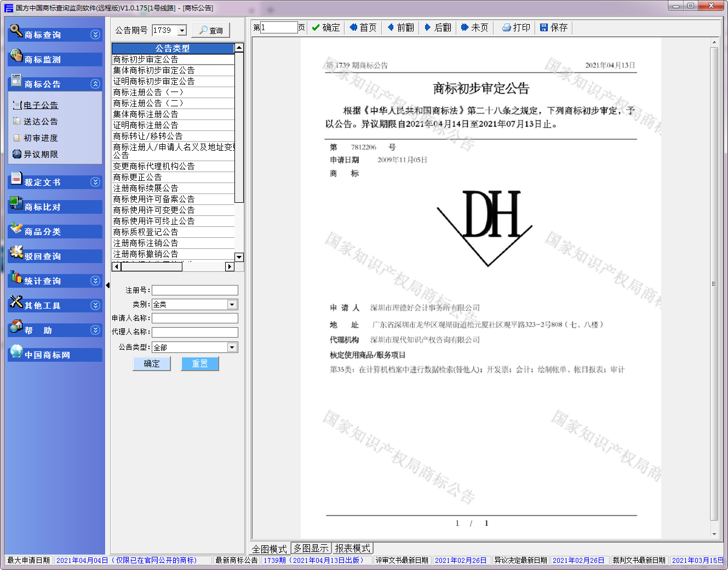
Task: Click the 重置 button
Action: [199, 363]
